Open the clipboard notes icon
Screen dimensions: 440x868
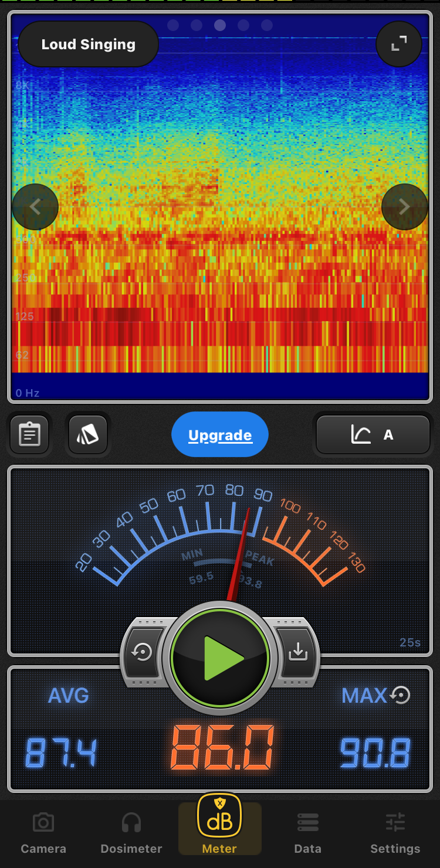tap(29, 434)
